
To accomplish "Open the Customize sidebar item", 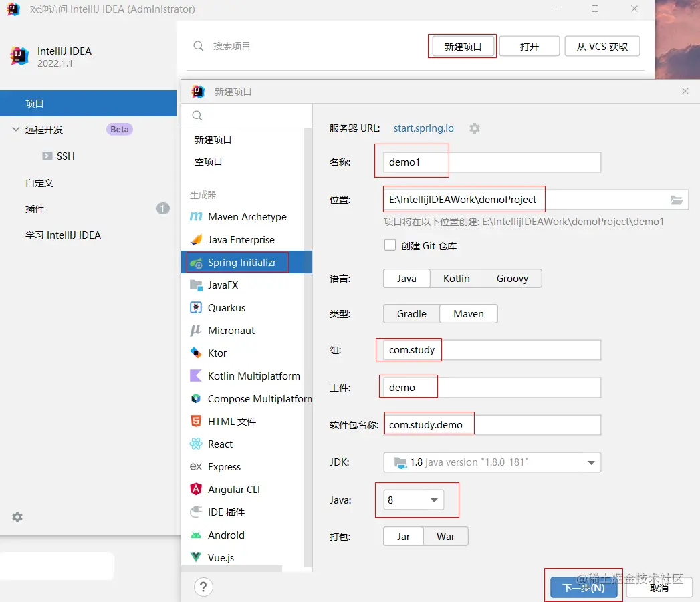I will 39,183.
